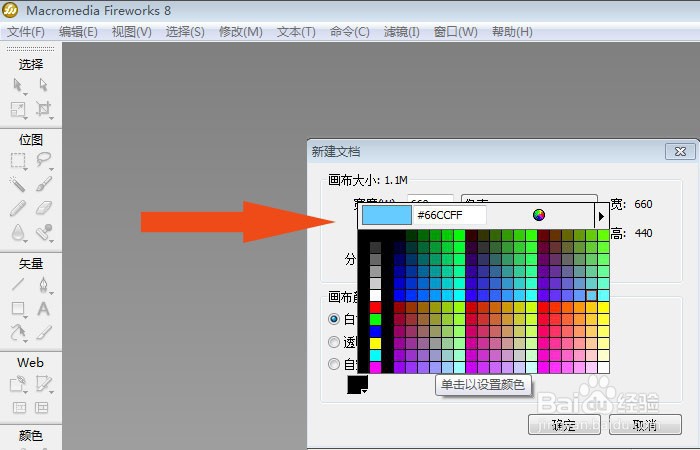Open the 窗口(W) menu

pyautogui.click(x=455, y=32)
